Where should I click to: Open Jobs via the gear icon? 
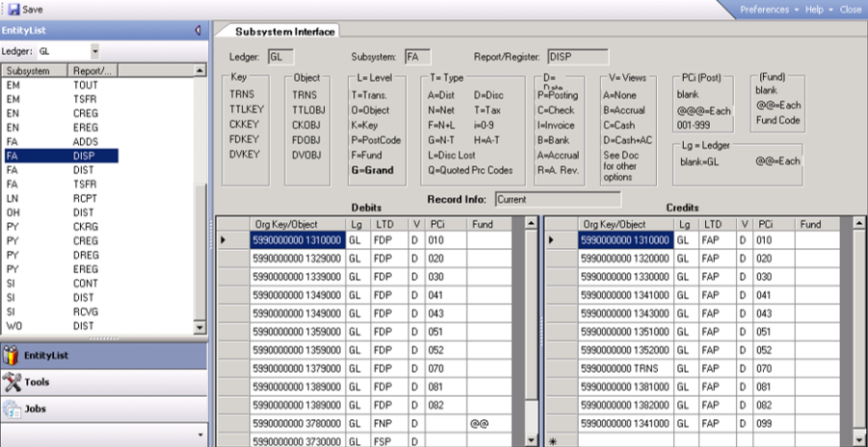[13, 408]
